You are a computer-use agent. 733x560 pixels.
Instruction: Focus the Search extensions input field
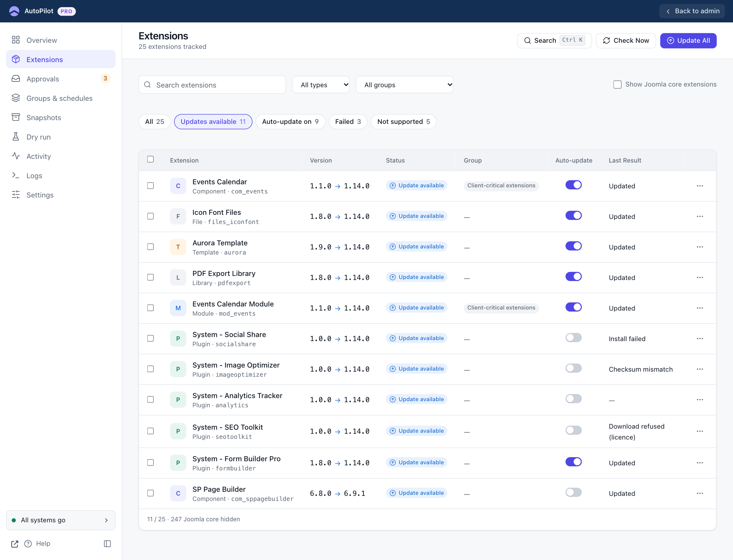(x=212, y=85)
